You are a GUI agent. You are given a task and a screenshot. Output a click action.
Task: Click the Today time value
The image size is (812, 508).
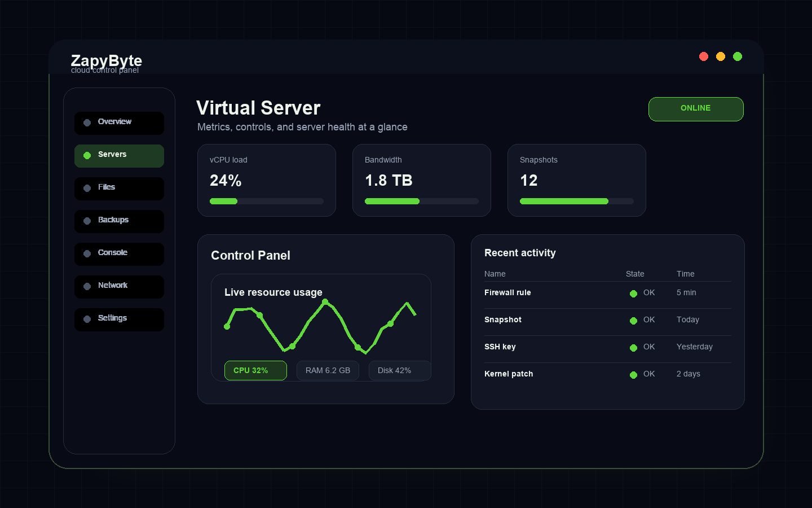point(688,319)
